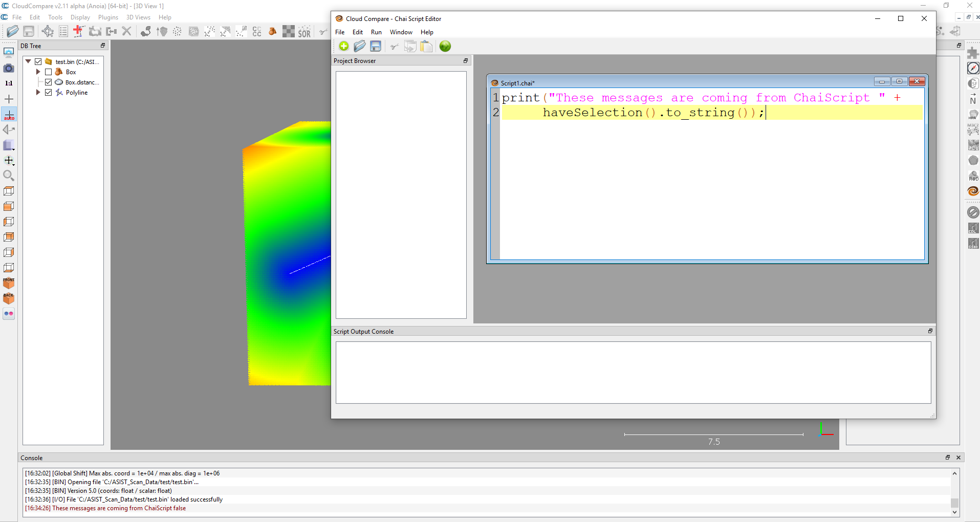Close the main Console panel

point(959,458)
